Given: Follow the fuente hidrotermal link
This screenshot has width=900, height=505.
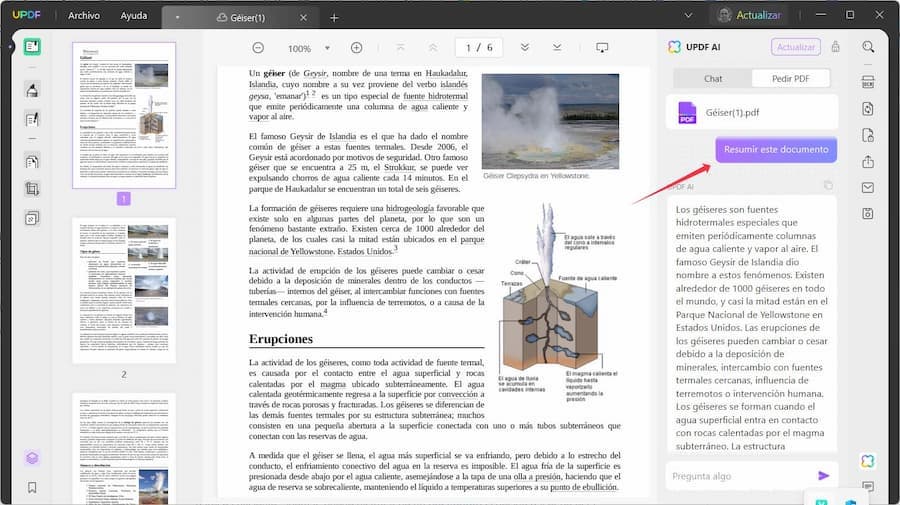Looking at the screenshot, I should point(435,96).
